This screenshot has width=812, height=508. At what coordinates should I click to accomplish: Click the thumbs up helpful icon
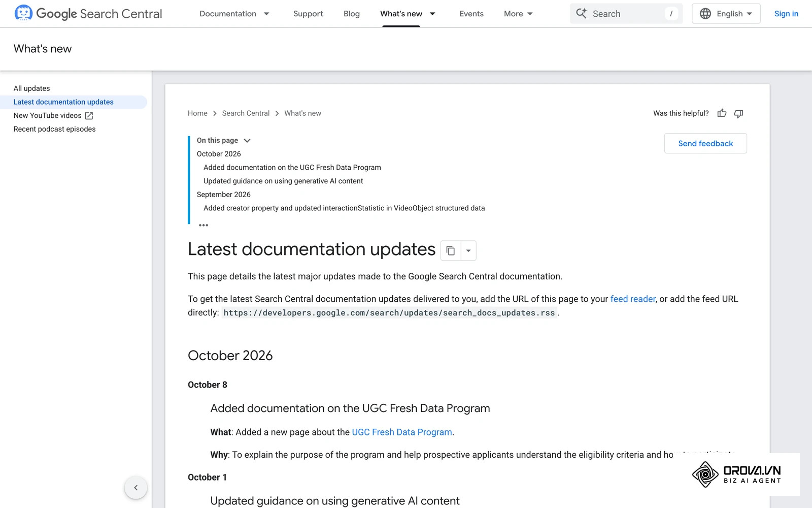click(x=722, y=113)
